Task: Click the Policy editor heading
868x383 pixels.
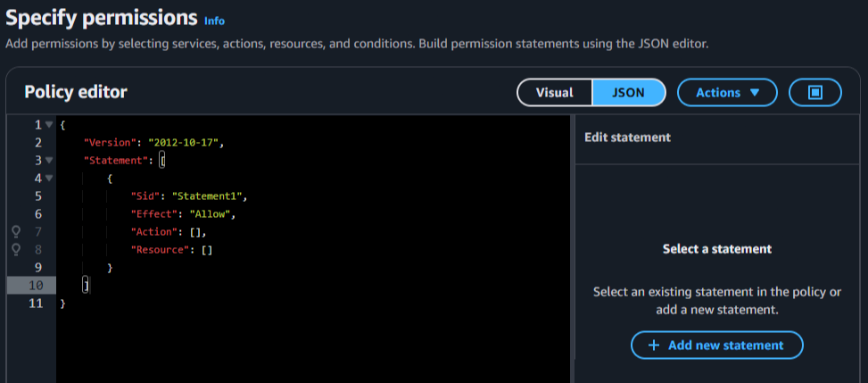Action: [76, 92]
